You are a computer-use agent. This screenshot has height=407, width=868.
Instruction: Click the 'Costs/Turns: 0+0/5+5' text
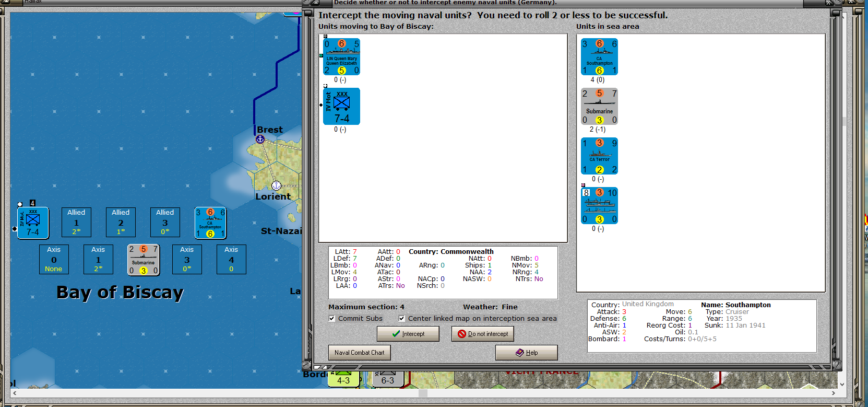680,339
